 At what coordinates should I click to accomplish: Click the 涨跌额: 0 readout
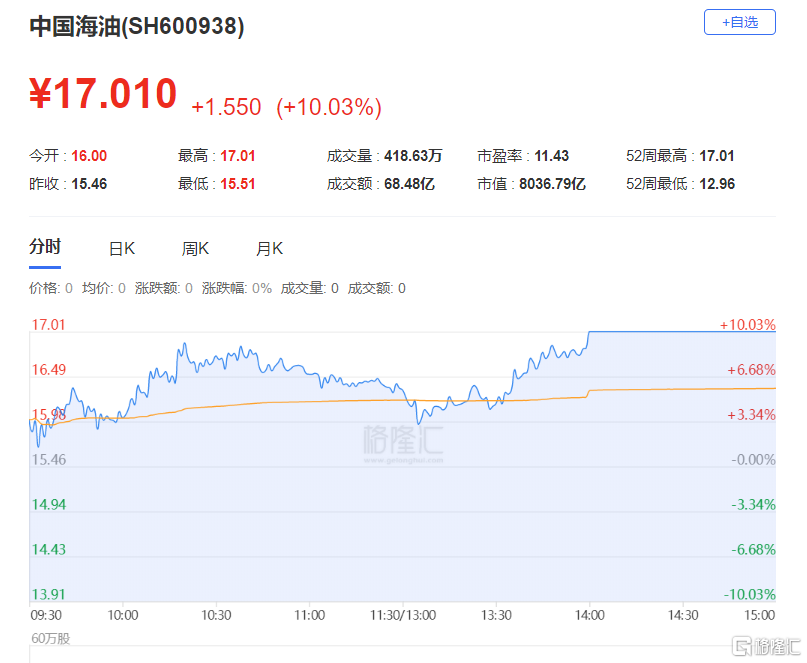[x=164, y=288]
